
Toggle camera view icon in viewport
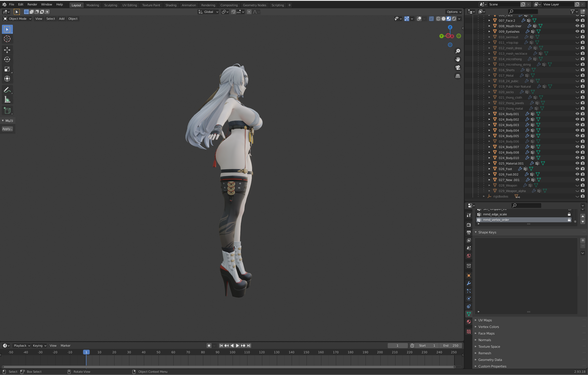458,68
